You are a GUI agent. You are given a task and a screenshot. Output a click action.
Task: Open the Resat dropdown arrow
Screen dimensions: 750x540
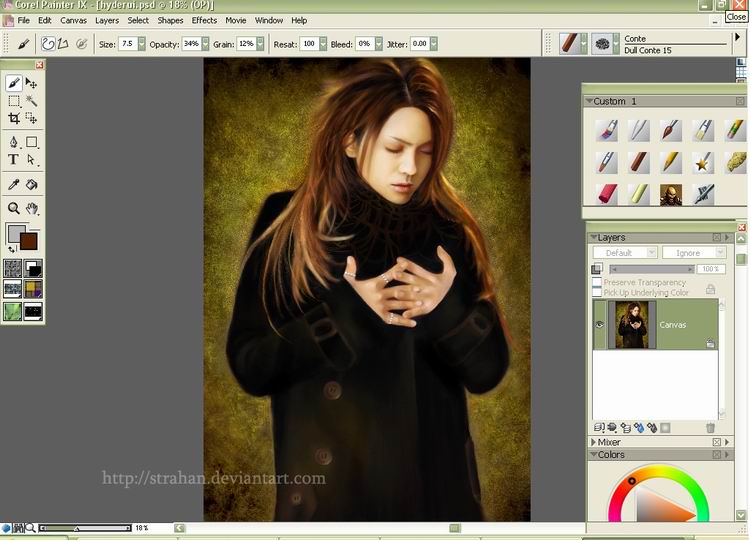[x=323, y=44]
